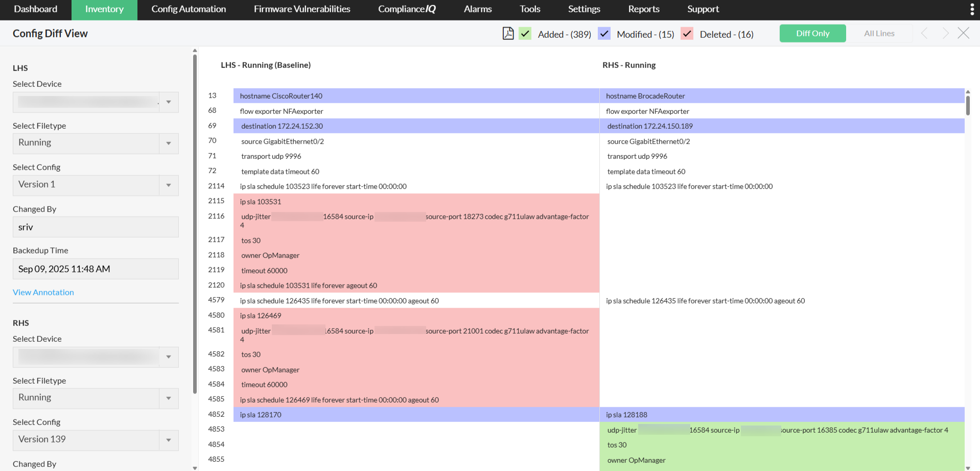Screen dimensions: 980x471
Task: Click the Diff Only button
Action: (x=812, y=34)
